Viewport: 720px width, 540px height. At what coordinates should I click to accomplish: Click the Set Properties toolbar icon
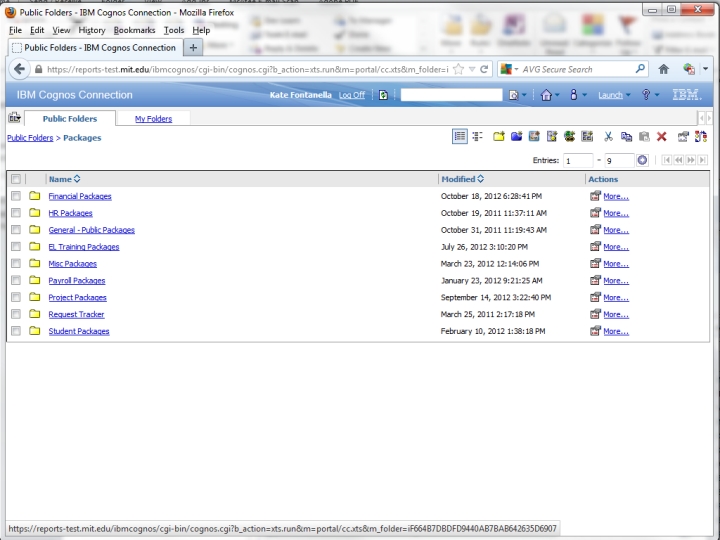click(683, 137)
